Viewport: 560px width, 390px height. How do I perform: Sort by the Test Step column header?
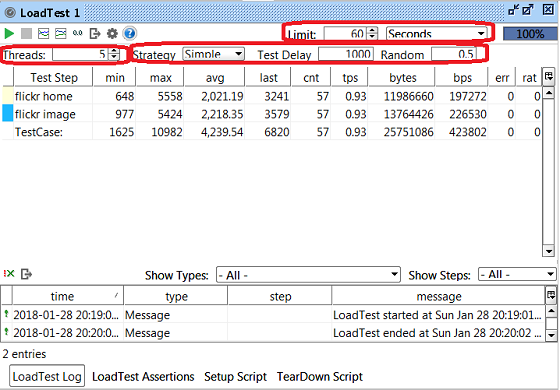[x=53, y=78]
